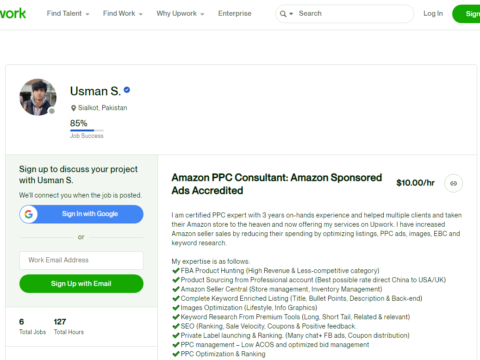Click the green Sign Up button

466,14
